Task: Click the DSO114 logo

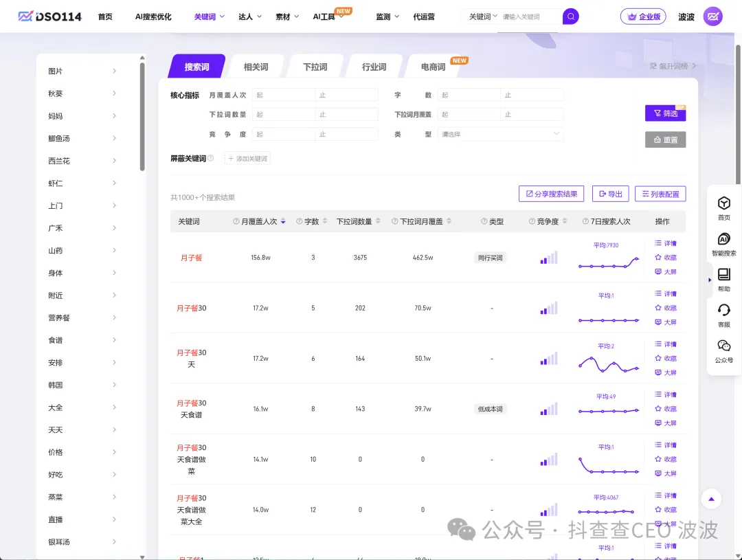Action: coord(49,16)
